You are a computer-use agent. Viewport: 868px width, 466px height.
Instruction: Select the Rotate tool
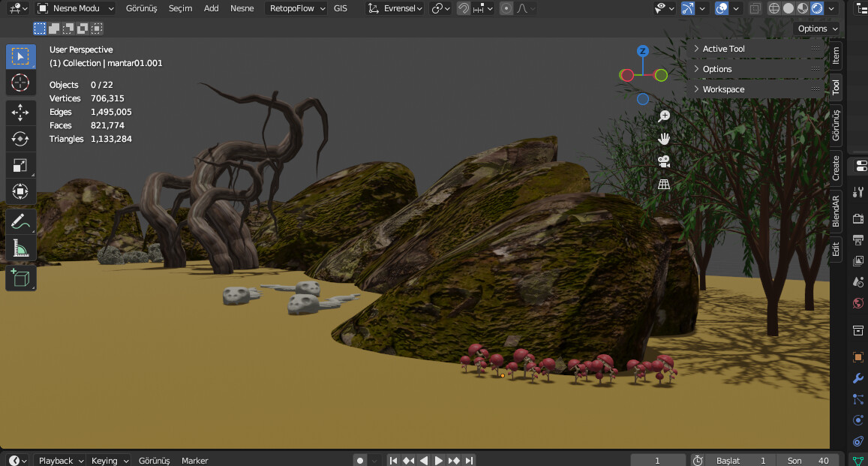click(20, 138)
